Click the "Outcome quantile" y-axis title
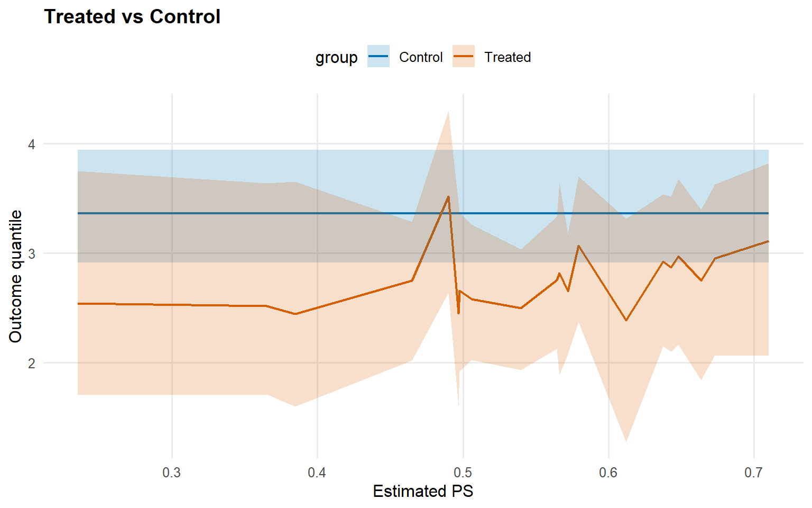The image size is (812, 508). pyautogui.click(x=16, y=276)
